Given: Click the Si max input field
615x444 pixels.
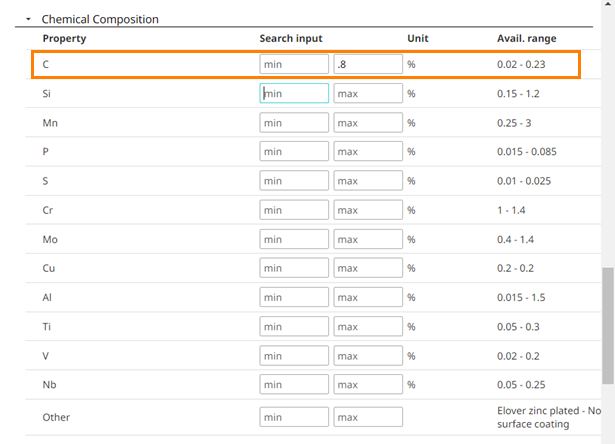Looking at the screenshot, I should pyautogui.click(x=368, y=93).
